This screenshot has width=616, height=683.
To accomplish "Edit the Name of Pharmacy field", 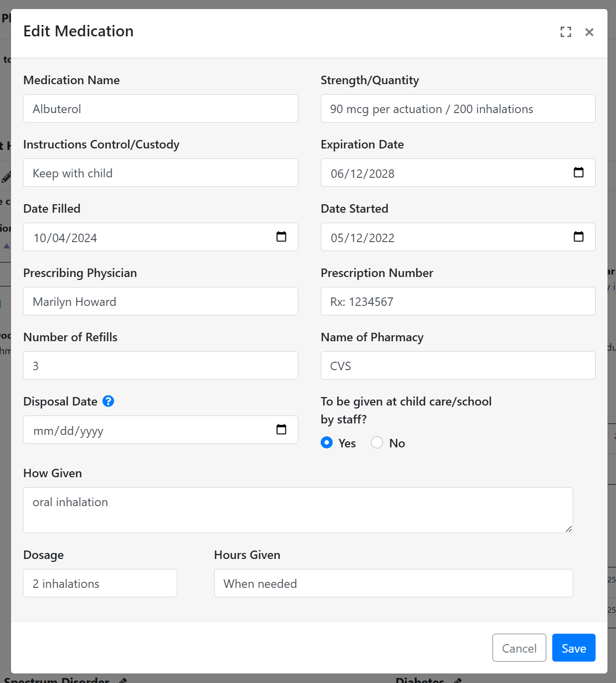I will 458,366.
